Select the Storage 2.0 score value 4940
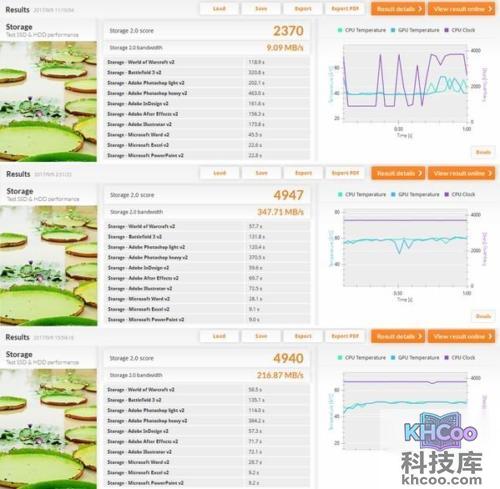The height and width of the screenshot is (489, 500). [288, 358]
